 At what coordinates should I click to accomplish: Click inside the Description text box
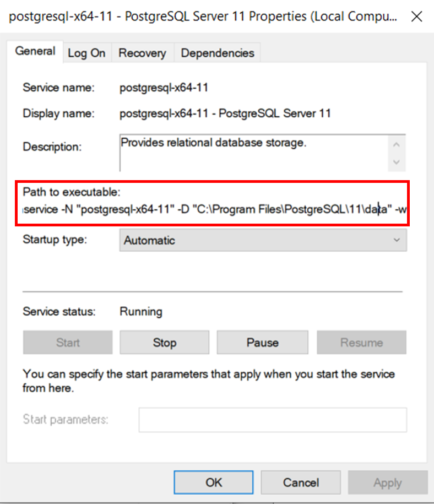253,153
